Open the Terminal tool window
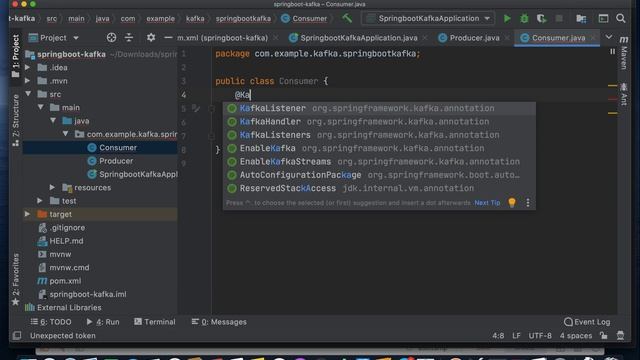640x360 pixels. click(155, 322)
